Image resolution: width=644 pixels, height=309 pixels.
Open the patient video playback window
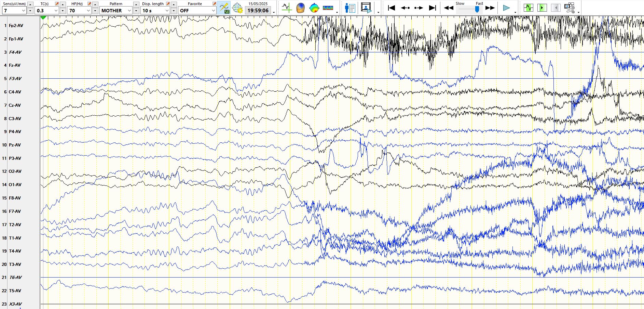pyautogui.click(x=366, y=8)
